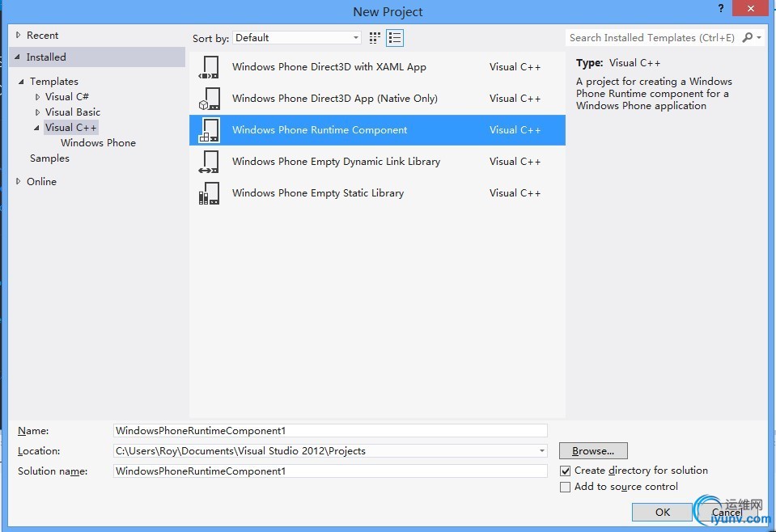Click the Recent label
The image size is (776, 532).
43,35
